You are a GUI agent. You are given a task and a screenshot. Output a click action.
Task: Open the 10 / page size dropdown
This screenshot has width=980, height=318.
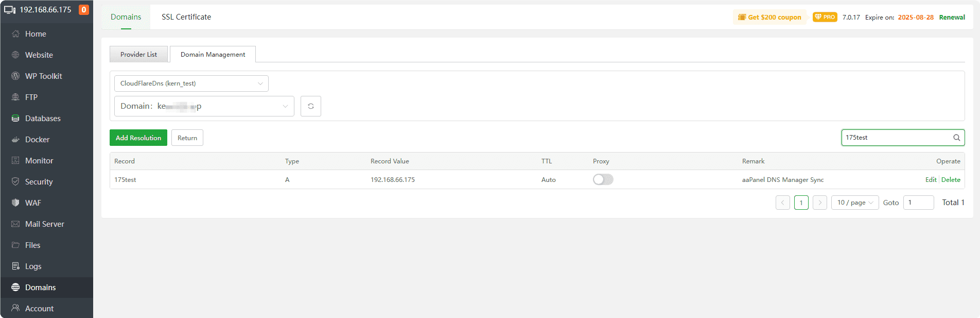(x=854, y=203)
